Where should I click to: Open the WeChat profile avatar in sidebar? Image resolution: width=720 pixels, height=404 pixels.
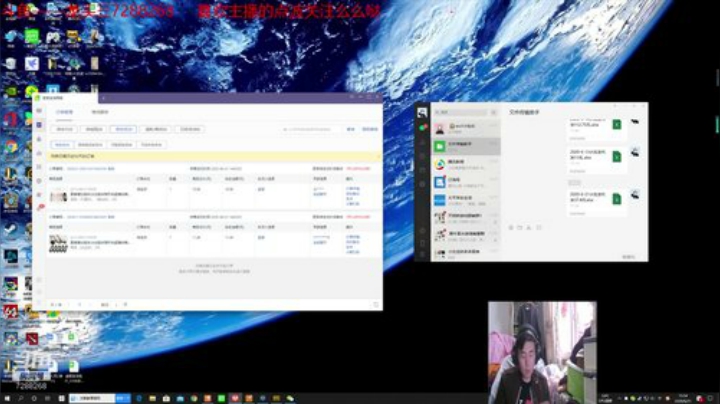click(422, 112)
